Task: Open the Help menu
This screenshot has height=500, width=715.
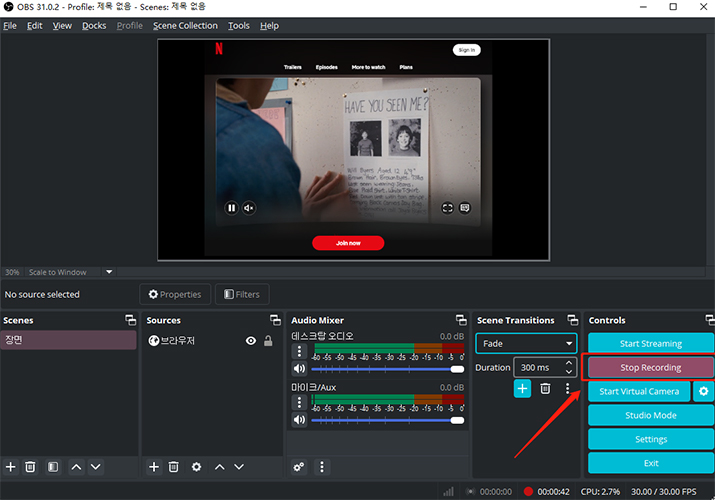Action: point(269,26)
